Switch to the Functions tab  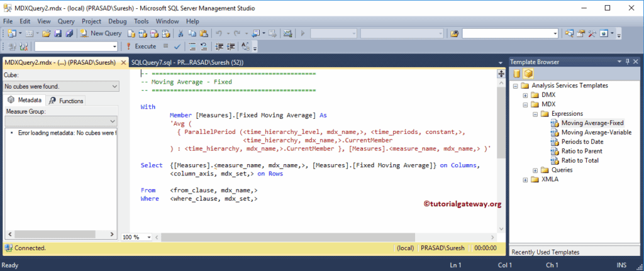[67, 101]
